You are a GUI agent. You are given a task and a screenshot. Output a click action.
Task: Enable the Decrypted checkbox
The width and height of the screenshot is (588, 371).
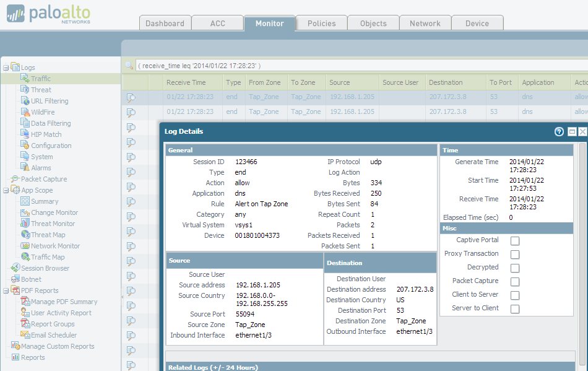514,268
